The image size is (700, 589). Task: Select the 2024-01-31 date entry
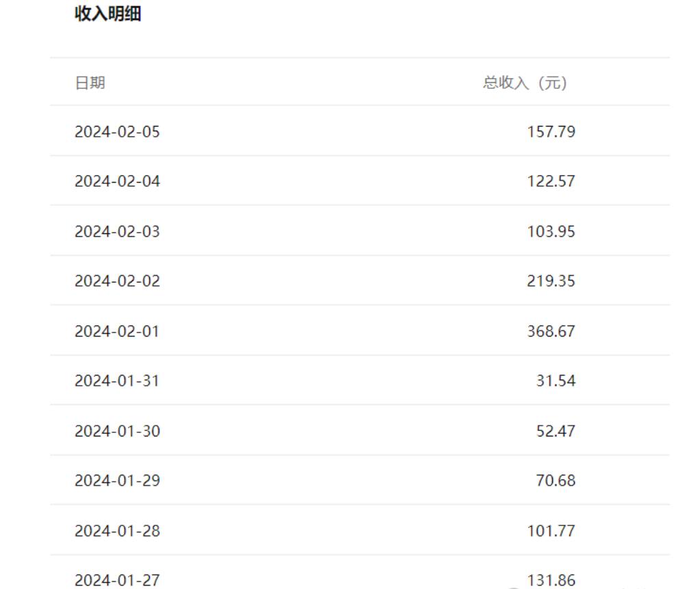117,381
